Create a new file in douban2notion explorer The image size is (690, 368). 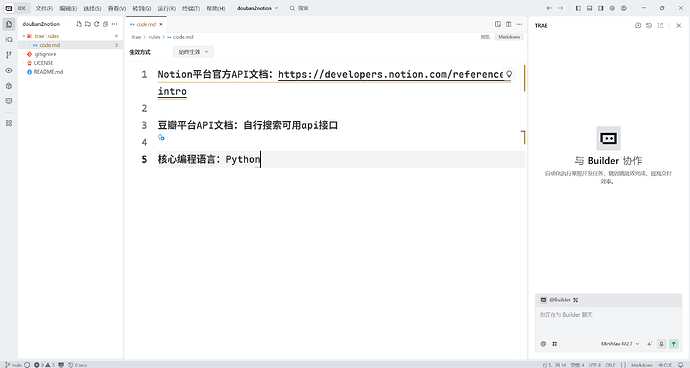(79, 24)
